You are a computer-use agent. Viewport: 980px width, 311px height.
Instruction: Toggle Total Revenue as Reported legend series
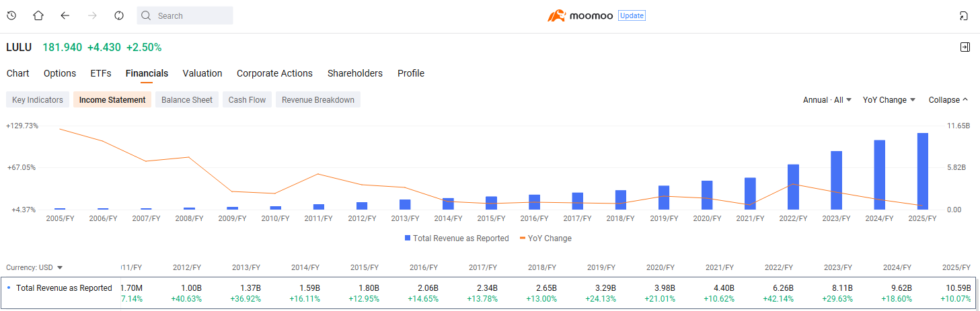point(457,238)
